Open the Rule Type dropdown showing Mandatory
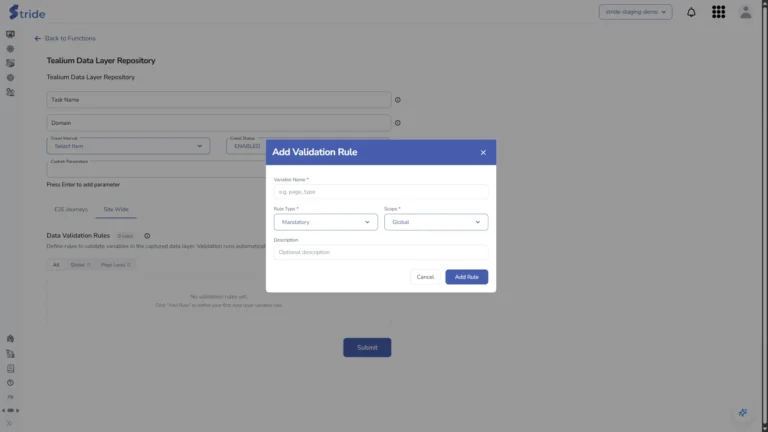Screen dimensions: 768x432 [325, 222]
